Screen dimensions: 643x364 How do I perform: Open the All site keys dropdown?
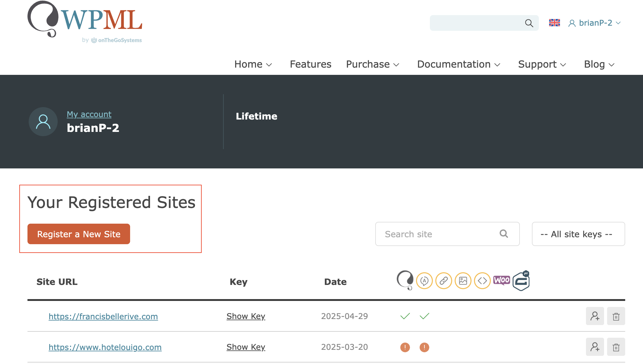point(578,234)
